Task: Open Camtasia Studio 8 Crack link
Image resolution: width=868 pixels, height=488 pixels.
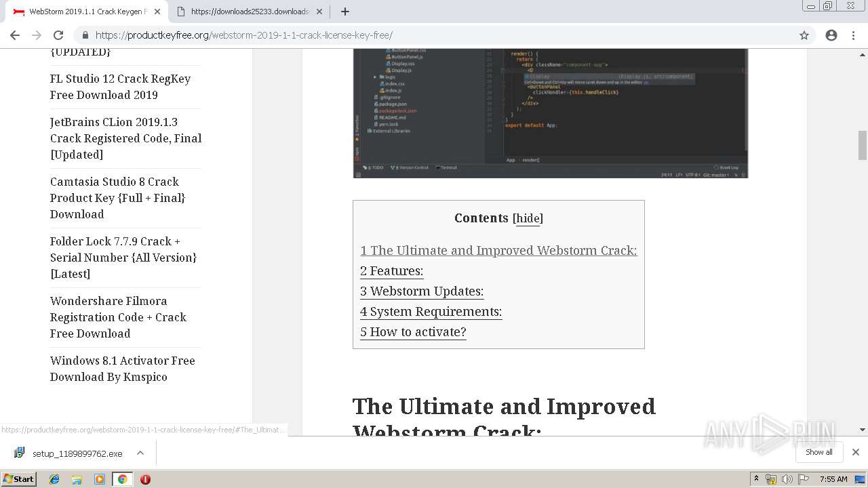Action: pyautogui.click(x=117, y=198)
